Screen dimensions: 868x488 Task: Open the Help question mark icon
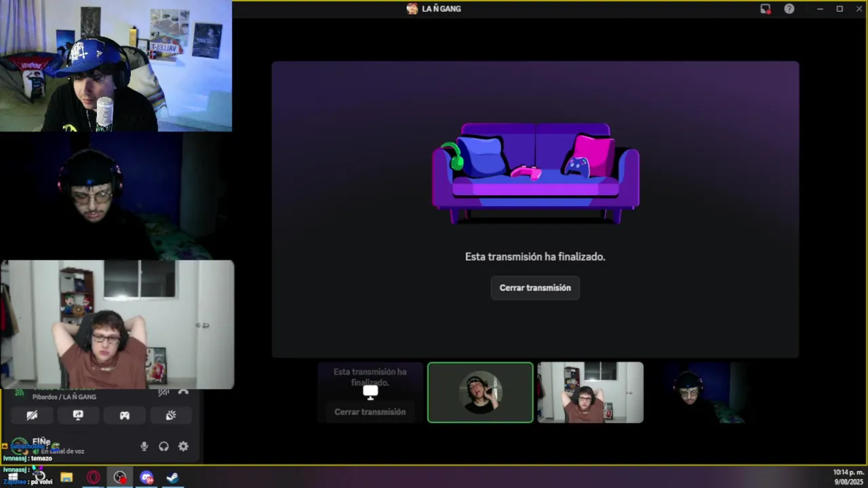pos(789,9)
